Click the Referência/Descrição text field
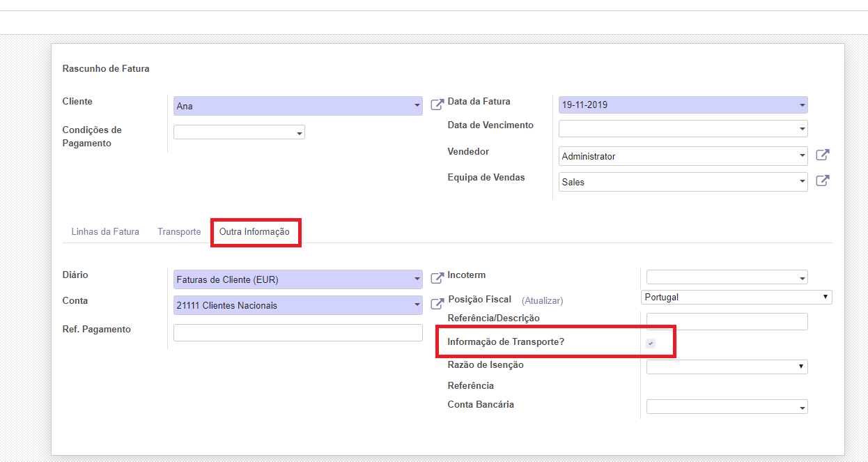 click(x=727, y=321)
